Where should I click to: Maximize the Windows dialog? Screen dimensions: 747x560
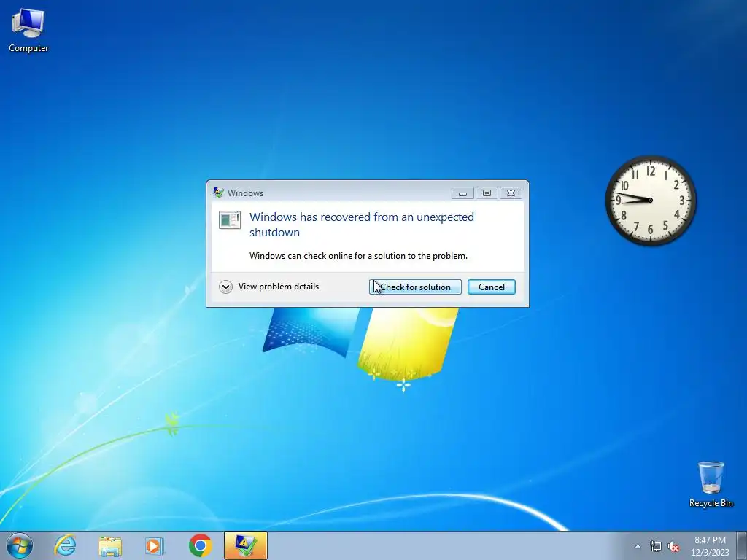(487, 192)
